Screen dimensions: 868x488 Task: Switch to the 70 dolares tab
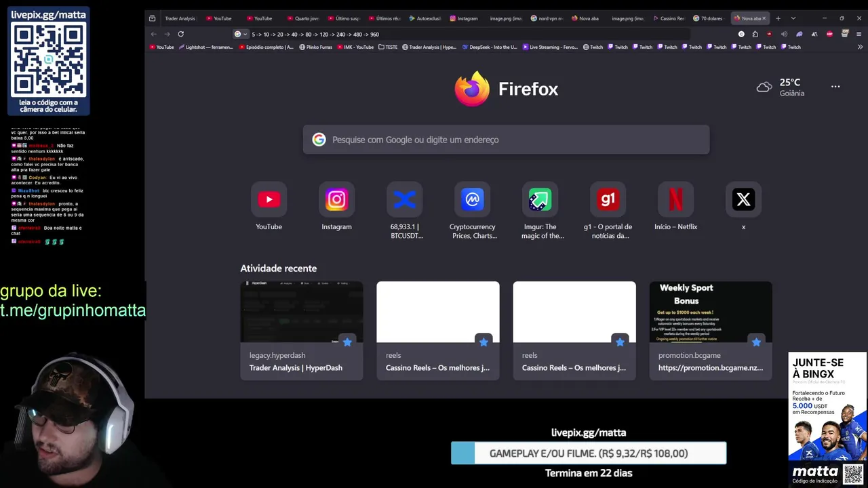[709, 18]
